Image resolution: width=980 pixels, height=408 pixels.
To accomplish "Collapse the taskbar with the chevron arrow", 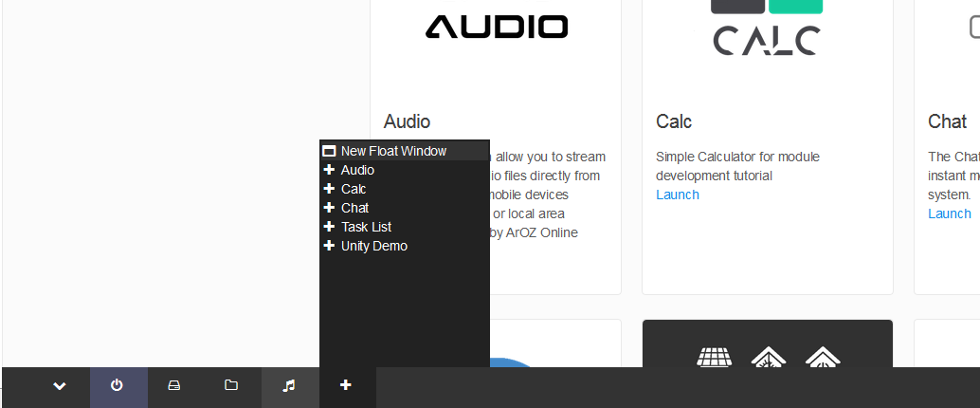I will 60,385.
